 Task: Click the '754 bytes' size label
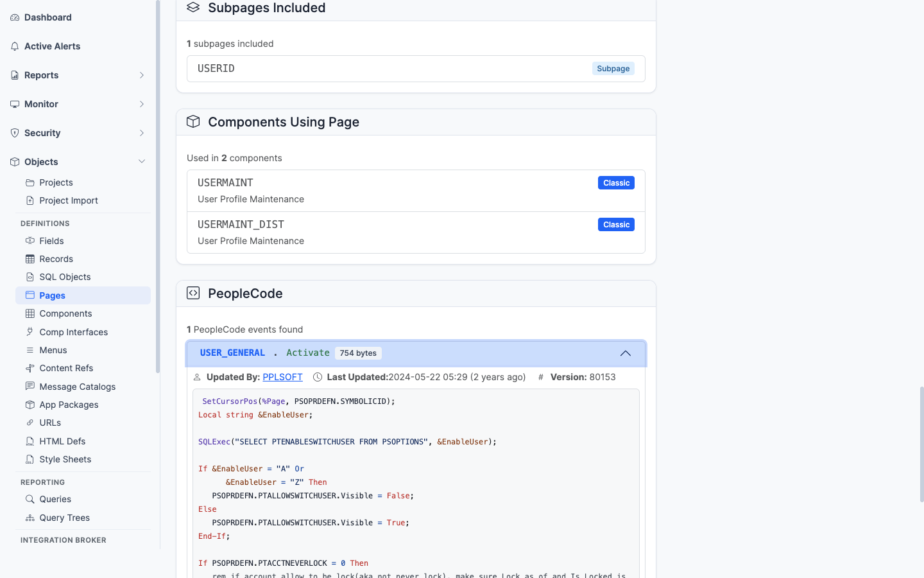click(358, 353)
